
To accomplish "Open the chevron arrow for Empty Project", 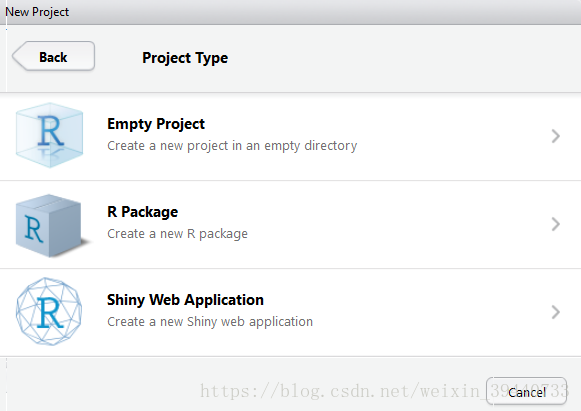I will (x=555, y=136).
